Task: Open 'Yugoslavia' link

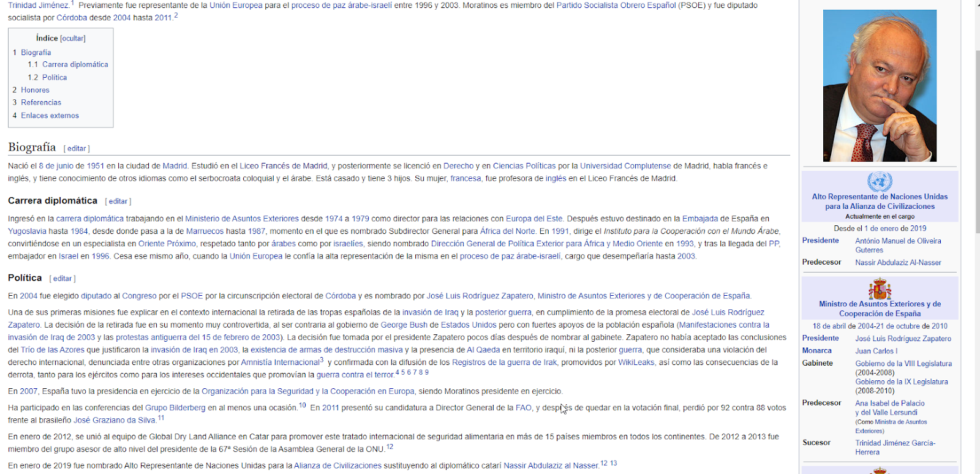Action: 27,231
